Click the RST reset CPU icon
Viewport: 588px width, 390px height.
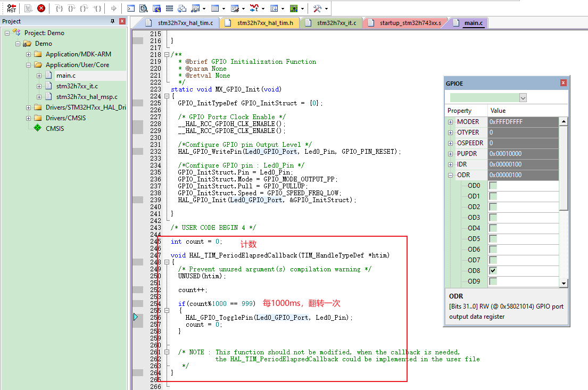click(12, 8)
